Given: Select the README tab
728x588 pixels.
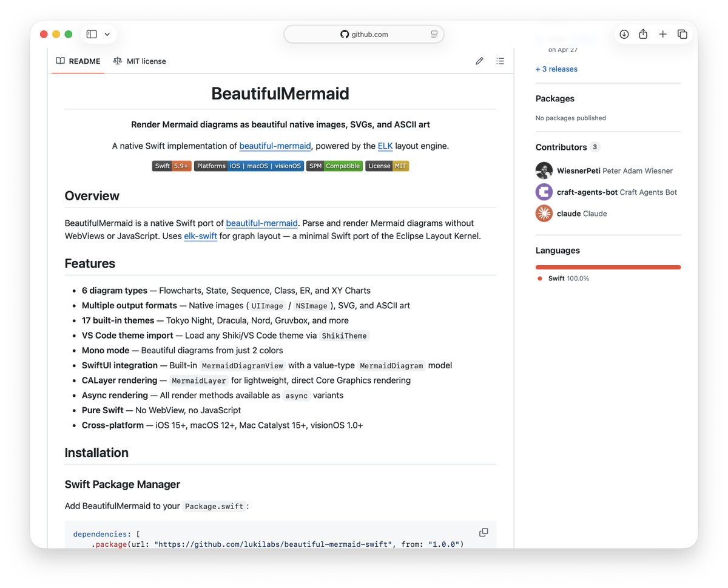Looking at the screenshot, I should pyautogui.click(x=78, y=61).
